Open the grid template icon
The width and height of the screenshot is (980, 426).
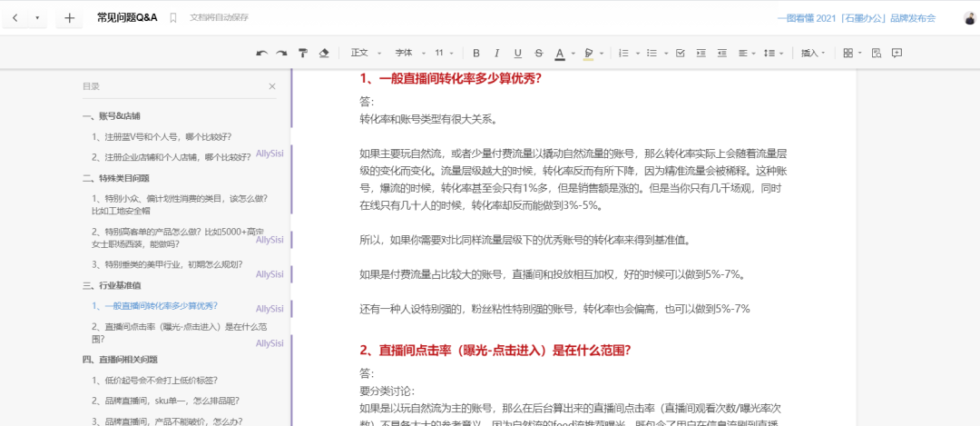click(x=848, y=54)
